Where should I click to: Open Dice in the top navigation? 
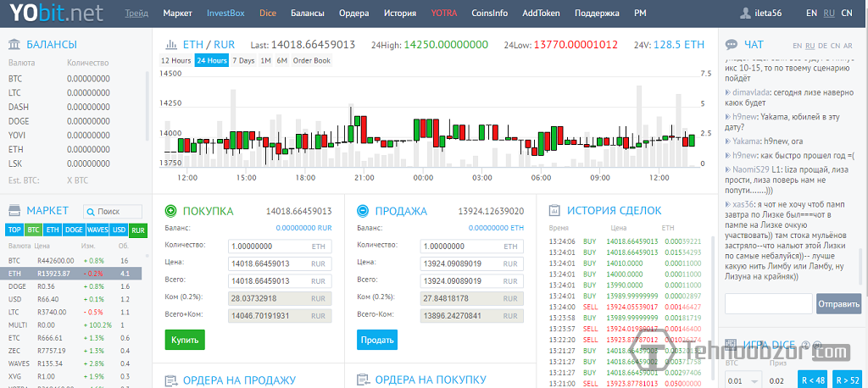(x=267, y=14)
